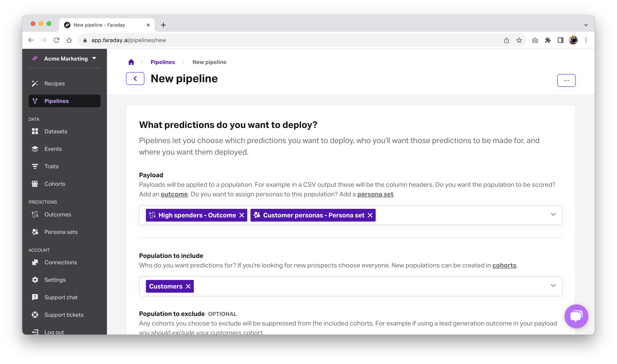The image size is (617, 364).
Task: Remove Customer personas persona set tag
Action: point(370,215)
